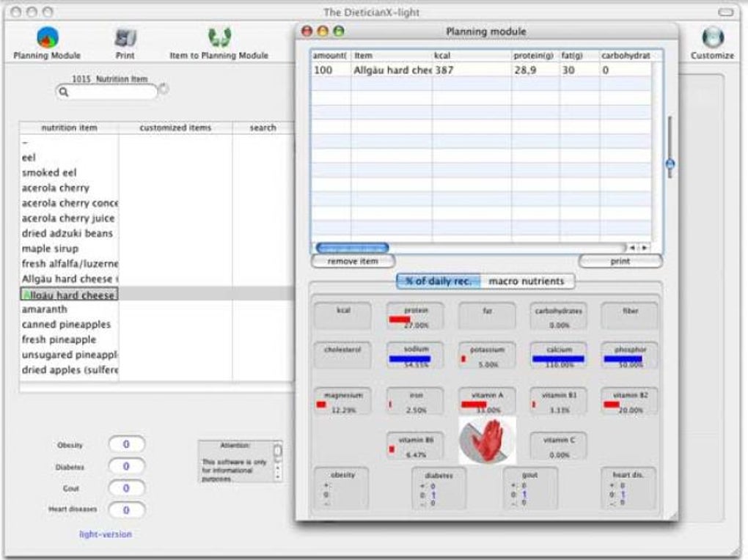
Task: Click the Print printer icon
Action: (125, 38)
